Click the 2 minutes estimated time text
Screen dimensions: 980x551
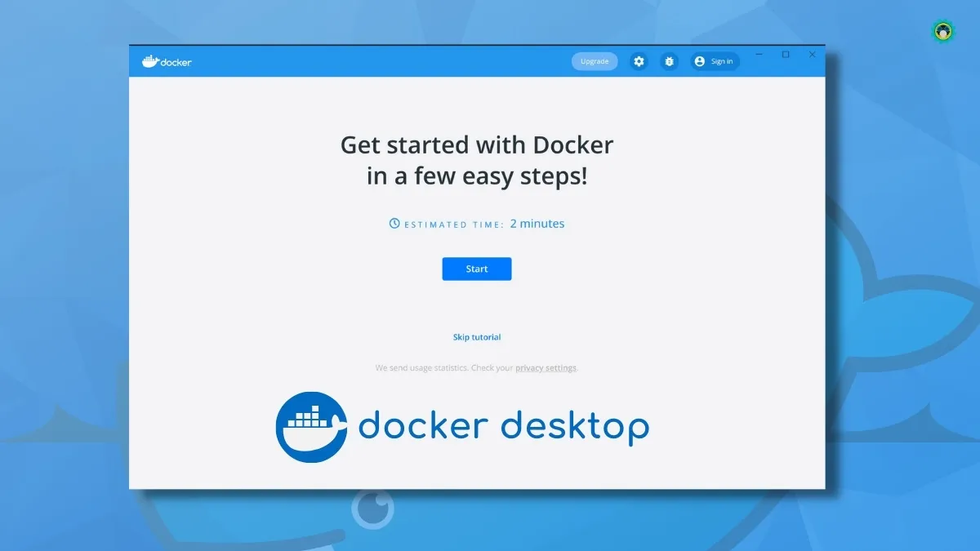537,223
